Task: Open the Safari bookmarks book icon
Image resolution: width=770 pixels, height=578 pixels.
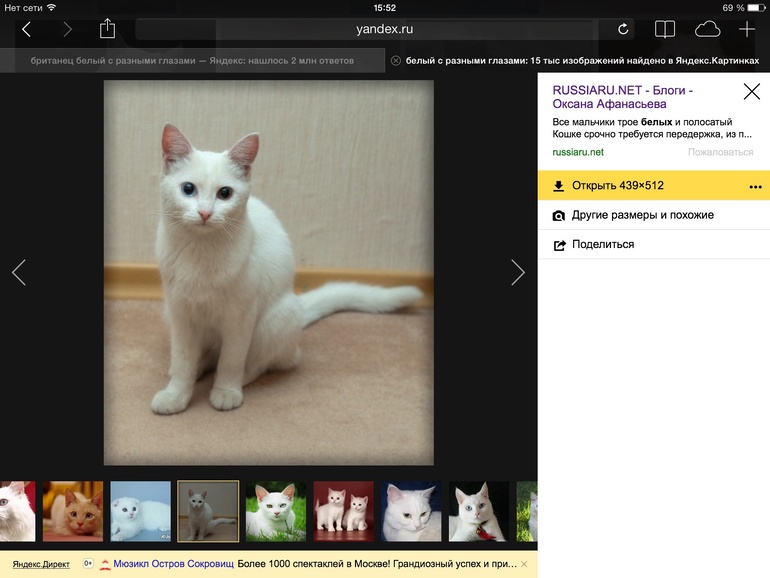Action: pos(665,30)
